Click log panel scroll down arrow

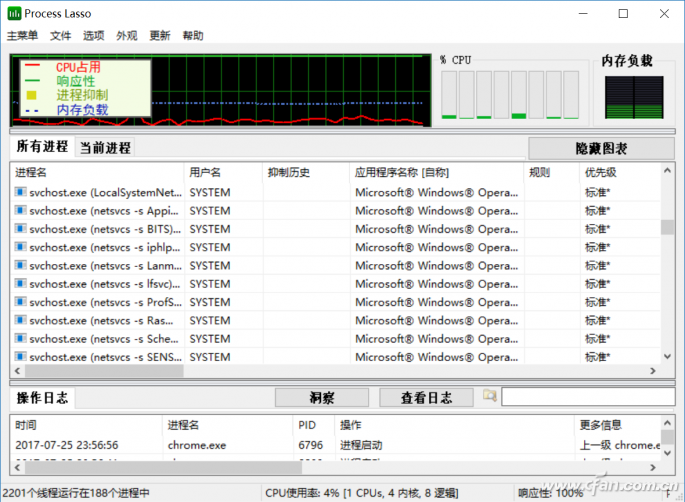point(667,454)
